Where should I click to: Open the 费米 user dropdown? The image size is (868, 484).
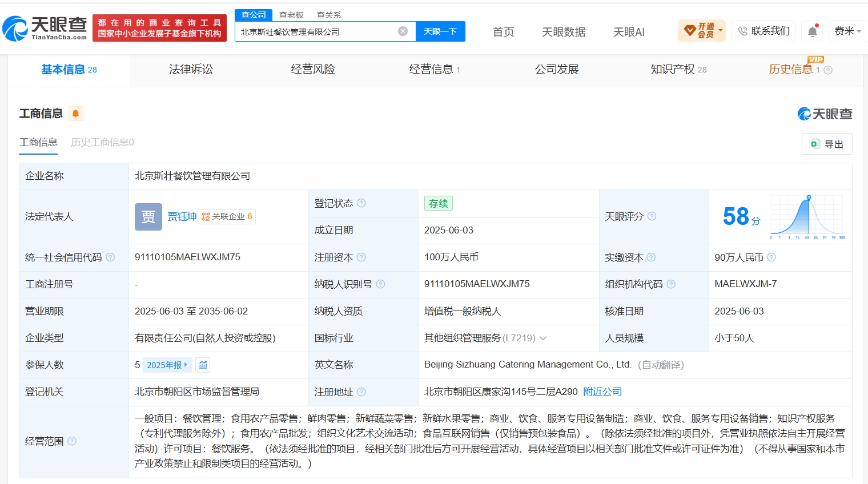tap(847, 31)
